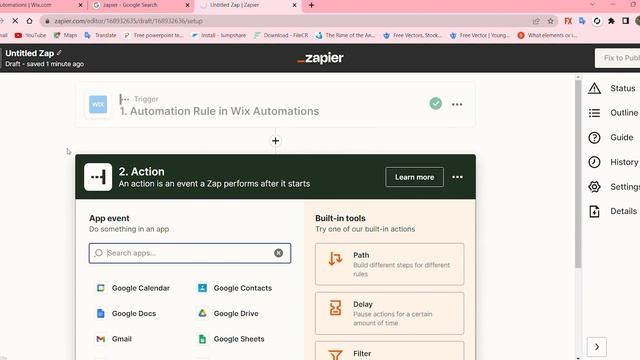
Task: Open a new browser tab
Action: coord(311,5)
